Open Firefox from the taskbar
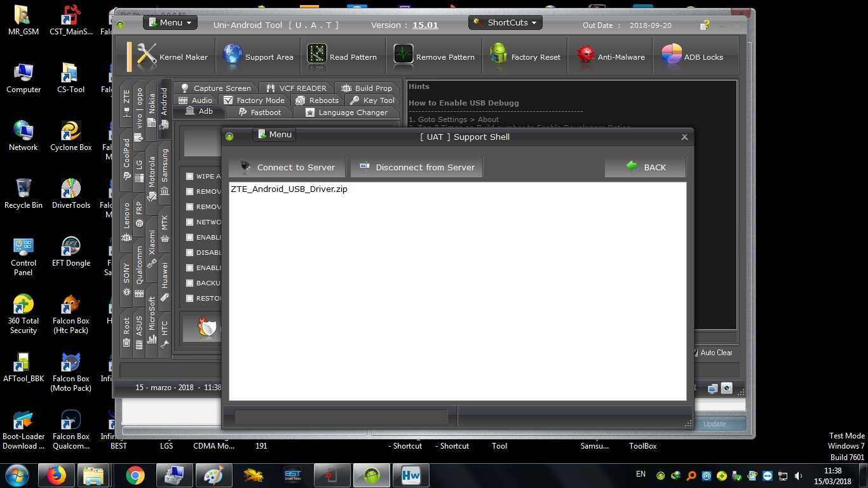868x488 pixels. (x=57, y=475)
